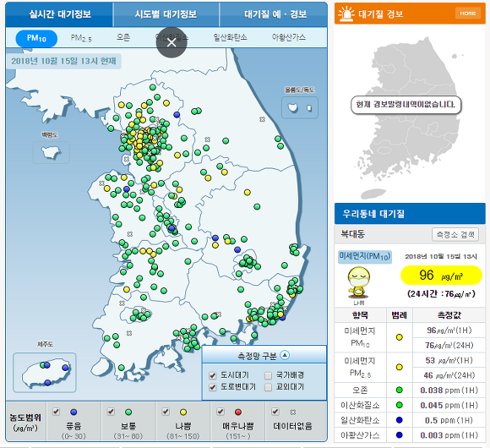The image size is (490, 448).
Task: Click the date label 2018년 10월 15일 13시 현재
Action: coord(63,61)
